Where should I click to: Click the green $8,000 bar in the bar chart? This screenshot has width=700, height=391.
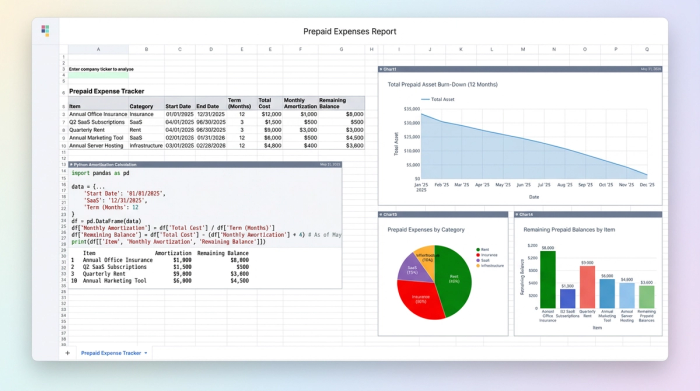pyautogui.click(x=548, y=279)
